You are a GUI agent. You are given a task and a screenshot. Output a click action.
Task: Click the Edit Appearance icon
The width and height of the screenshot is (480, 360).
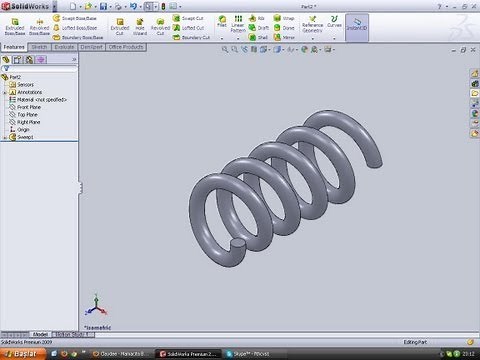(x=304, y=50)
